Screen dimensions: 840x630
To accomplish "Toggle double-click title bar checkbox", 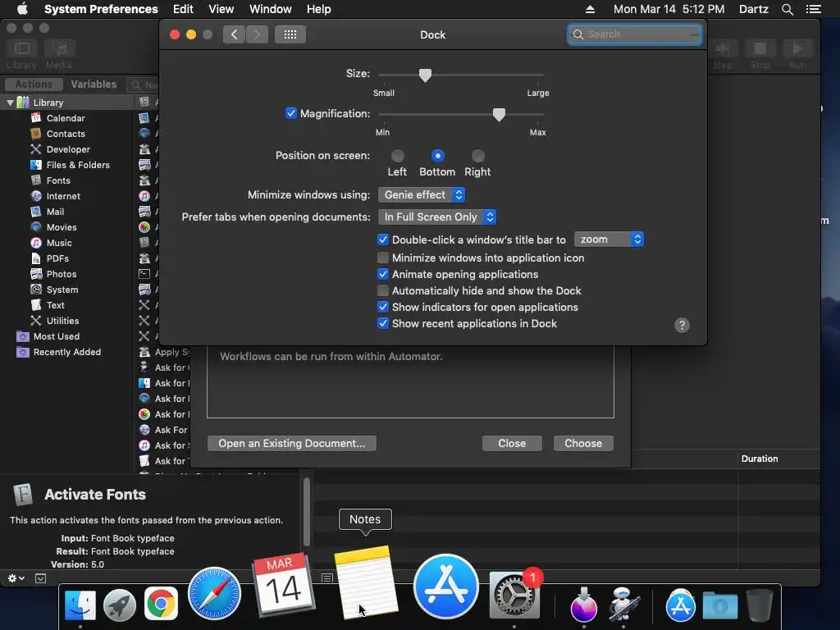I will coord(382,240).
